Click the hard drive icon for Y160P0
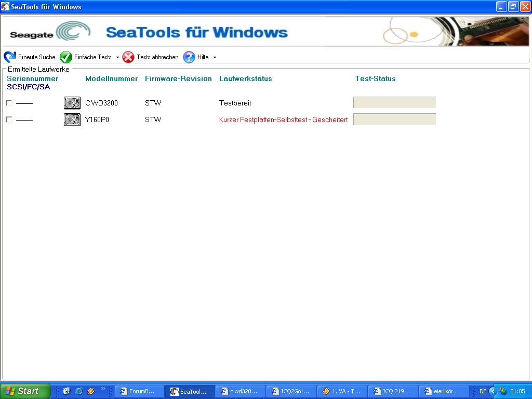Image resolution: width=532 pixels, height=399 pixels. click(72, 119)
